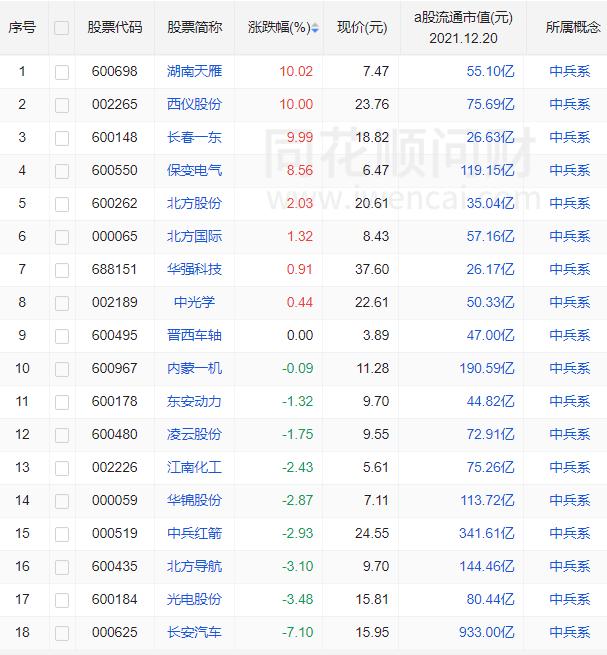
Task: Check the box for row 000065 北方国际
Action: pyautogui.click(x=62, y=237)
